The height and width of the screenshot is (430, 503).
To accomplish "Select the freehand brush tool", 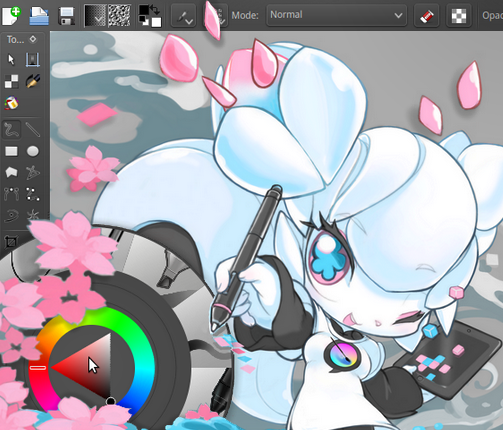I will click(x=11, y=129).
